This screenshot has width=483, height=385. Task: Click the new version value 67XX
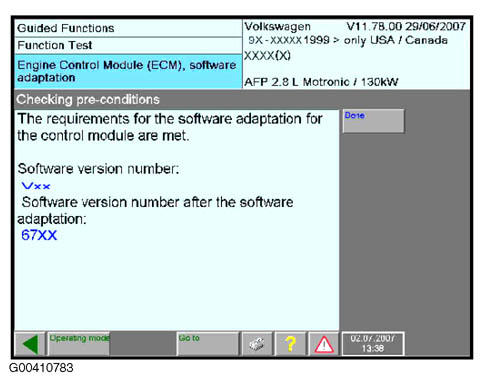(x=39, y=235)
